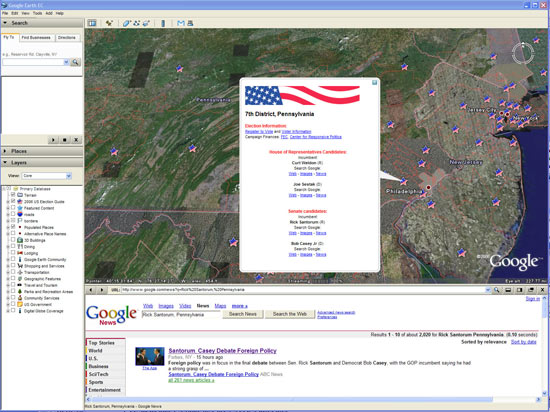Expand the Google Earth Community layer node

(8, 259)
